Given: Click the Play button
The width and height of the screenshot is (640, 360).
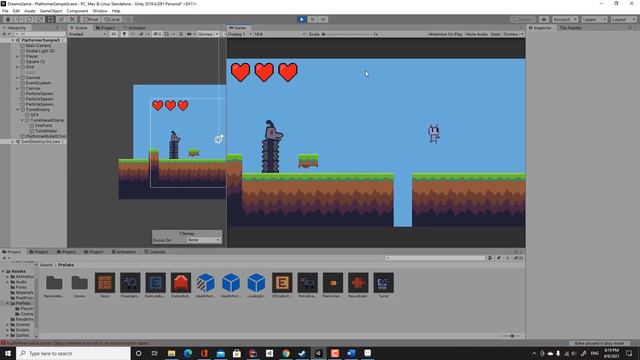Looking at the screenshot, I should pos(302,19).
